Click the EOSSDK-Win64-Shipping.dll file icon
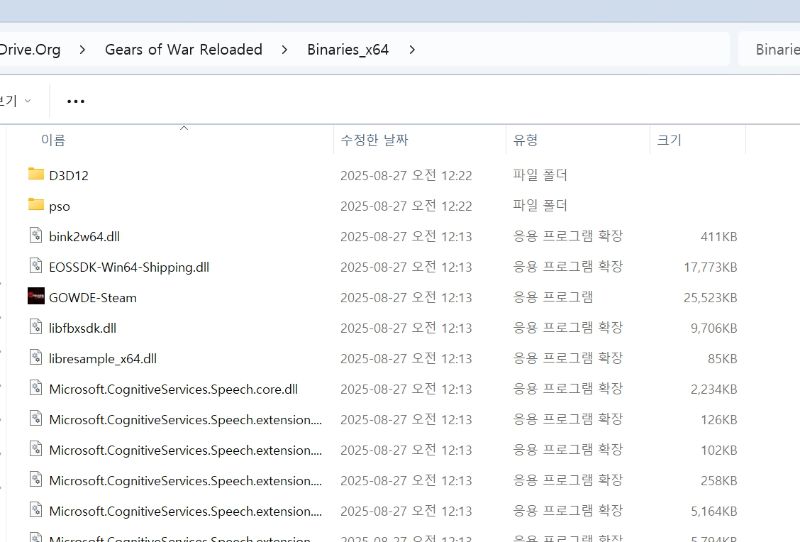The width and height of the screenshot is (800, 542). (36, 266)
